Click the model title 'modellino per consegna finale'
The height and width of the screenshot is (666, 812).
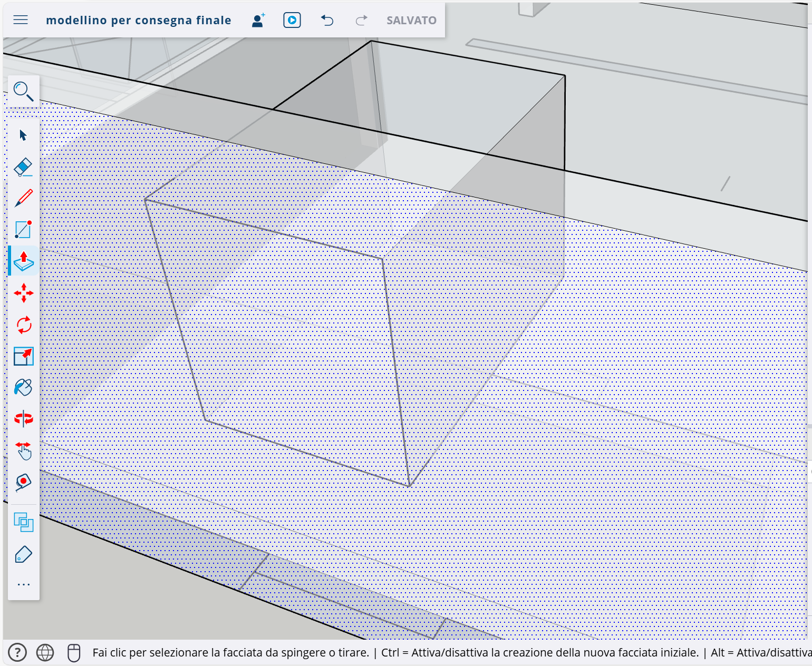pos(139,20)
